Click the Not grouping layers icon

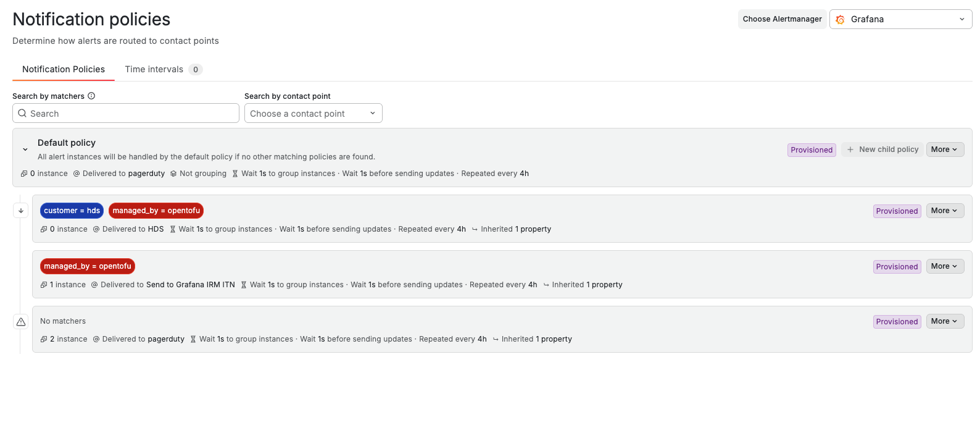[173, 174]
